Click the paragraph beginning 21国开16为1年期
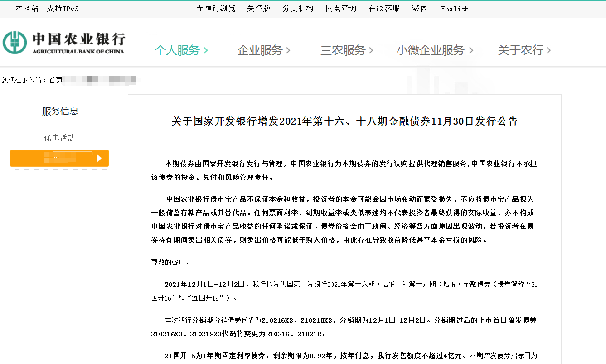The width and height of the screenshot is (606, 364). (351, 355)
